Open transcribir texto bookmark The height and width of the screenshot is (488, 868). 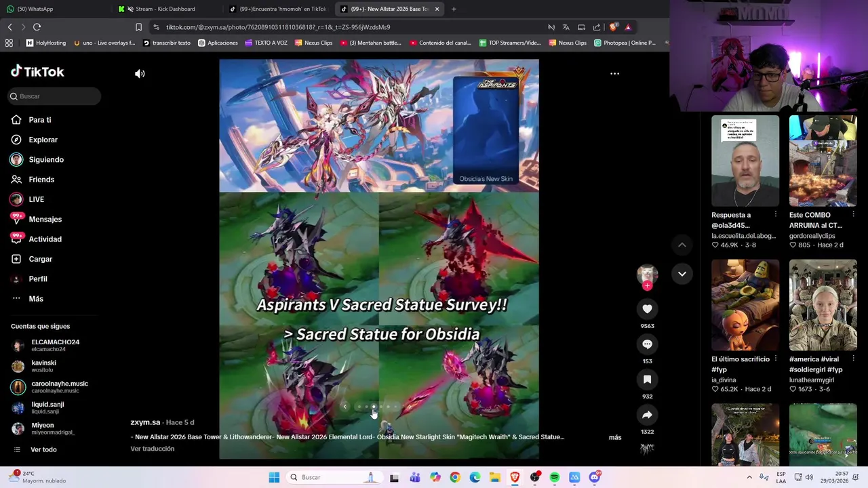click(167, 43)
